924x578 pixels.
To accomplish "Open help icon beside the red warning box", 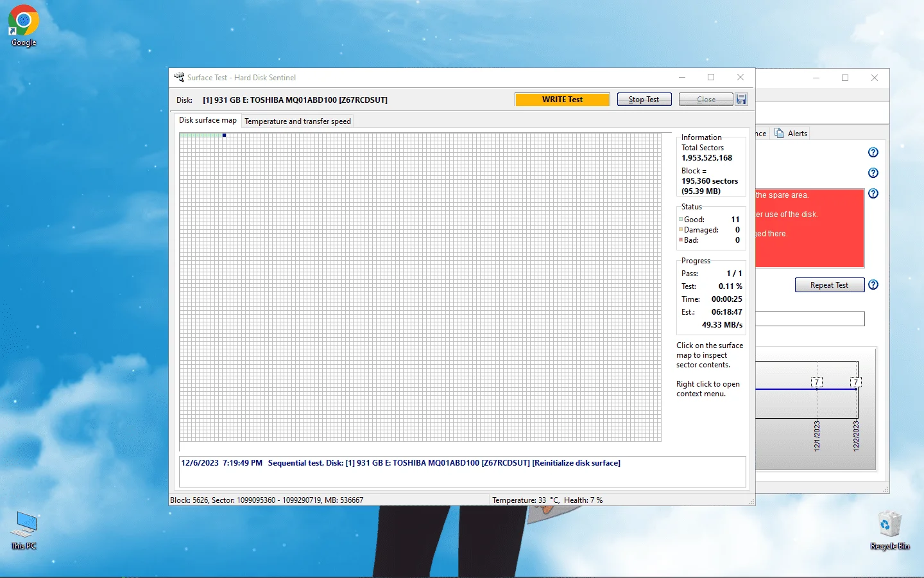I will 873,193.
